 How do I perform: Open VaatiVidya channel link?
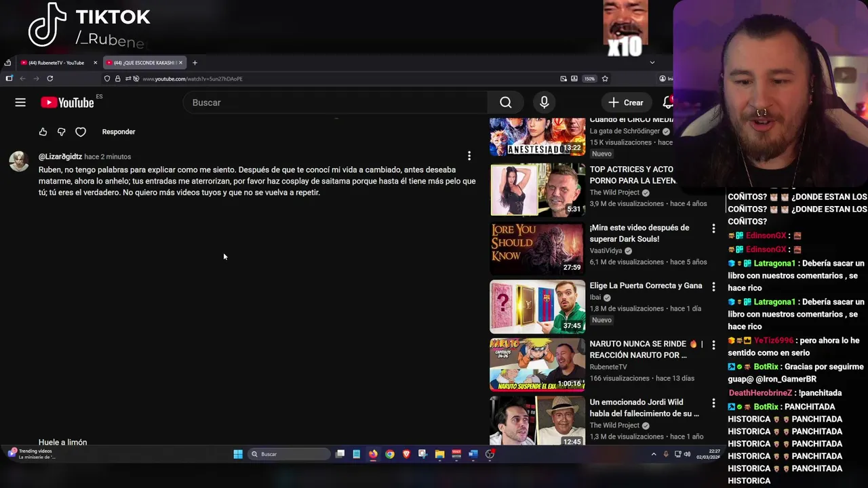tap(606, 251)
